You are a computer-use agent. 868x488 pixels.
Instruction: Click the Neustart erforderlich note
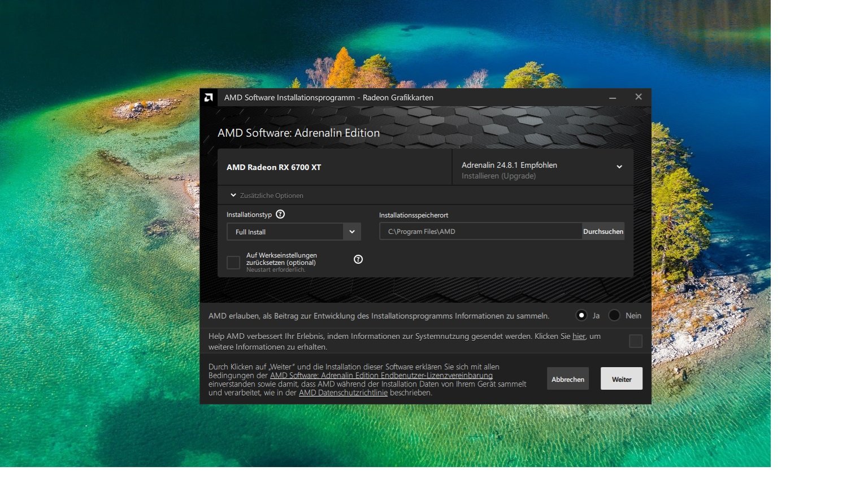point(276,270)
